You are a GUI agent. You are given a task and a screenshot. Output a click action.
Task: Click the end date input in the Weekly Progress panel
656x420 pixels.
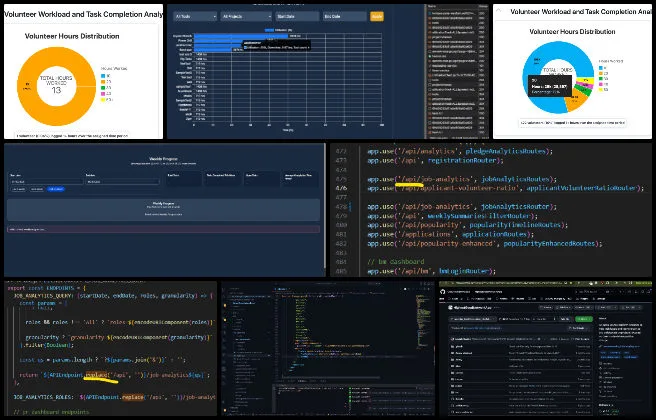tap(122, 182)
